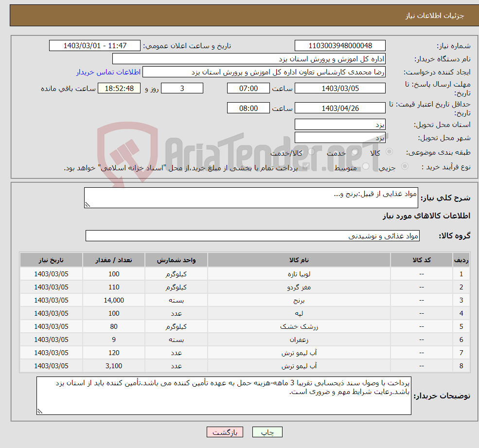The image size is (479, 448).
Task: Click the quantity 14,000 cell
Action: (x=114, y=301)
